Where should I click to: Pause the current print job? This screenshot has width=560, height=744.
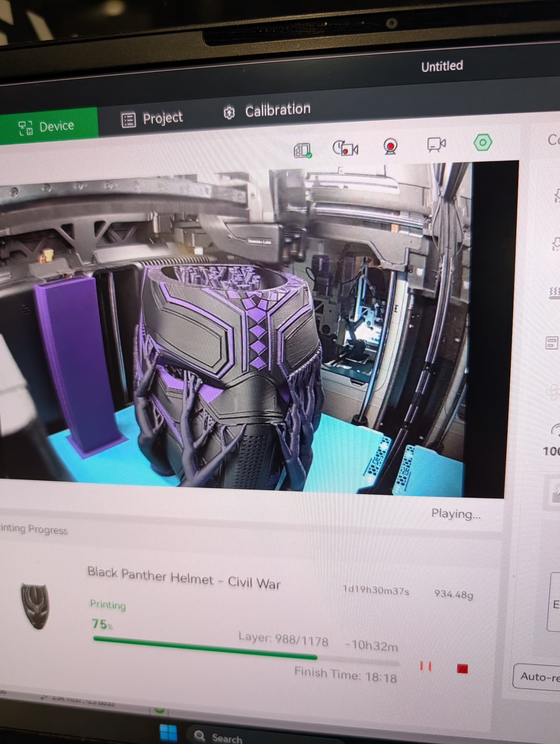426,666
